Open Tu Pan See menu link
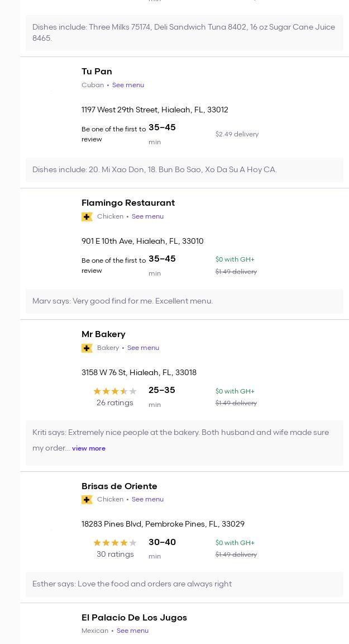Screen dimensions: 349x644 coord(128,85)
